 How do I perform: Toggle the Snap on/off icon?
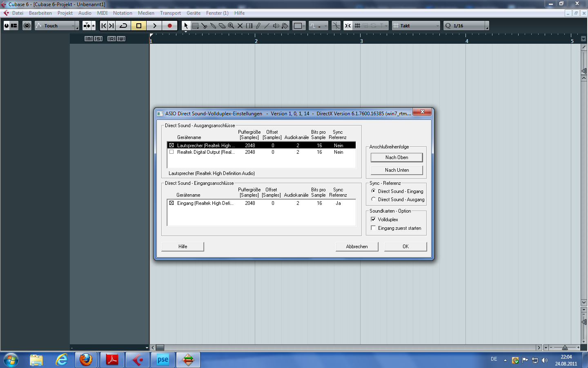pyautogui.click(x=348, y=26)
